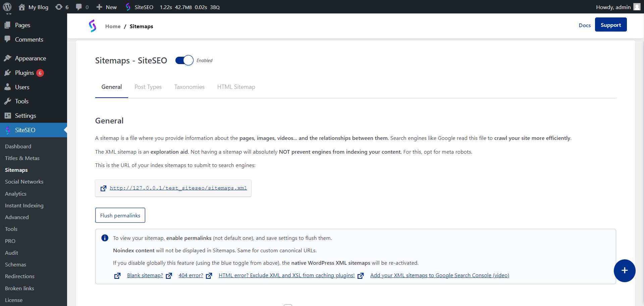Viewport: 644px width, 306px height.
Task: Click the admin avatar in the top right
Action: click(x=637, y=7)
